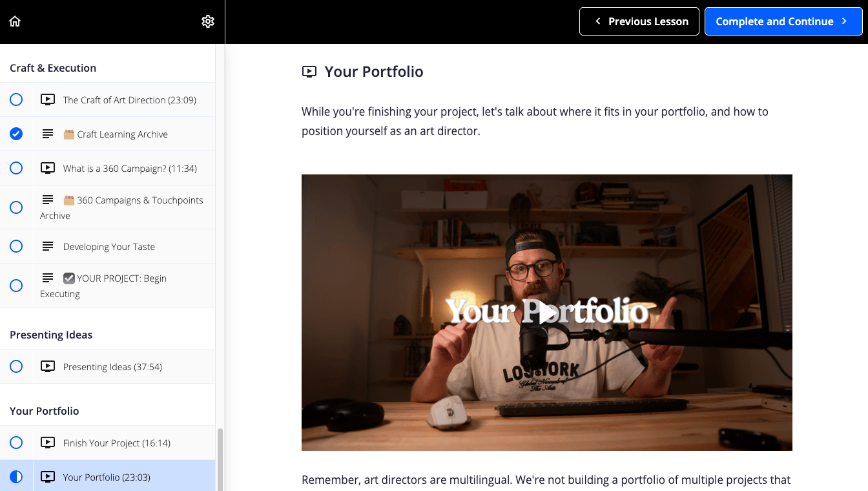Click video icon for What is a 360 Campaign
This screenshot has width=868, height=491.
pos(48,168)
